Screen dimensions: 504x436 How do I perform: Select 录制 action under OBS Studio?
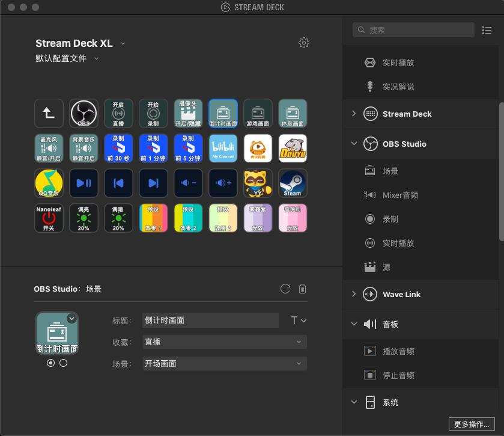tap(390, 219)
